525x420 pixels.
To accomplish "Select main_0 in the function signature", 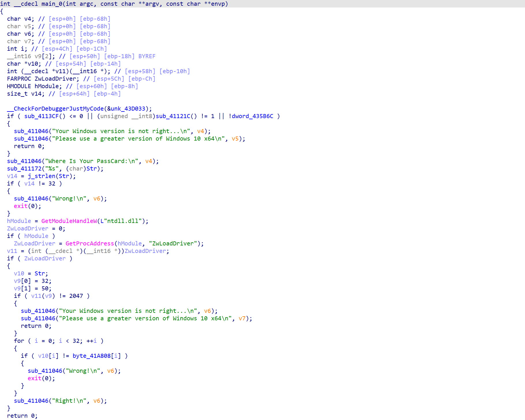I will coord(52,4).
